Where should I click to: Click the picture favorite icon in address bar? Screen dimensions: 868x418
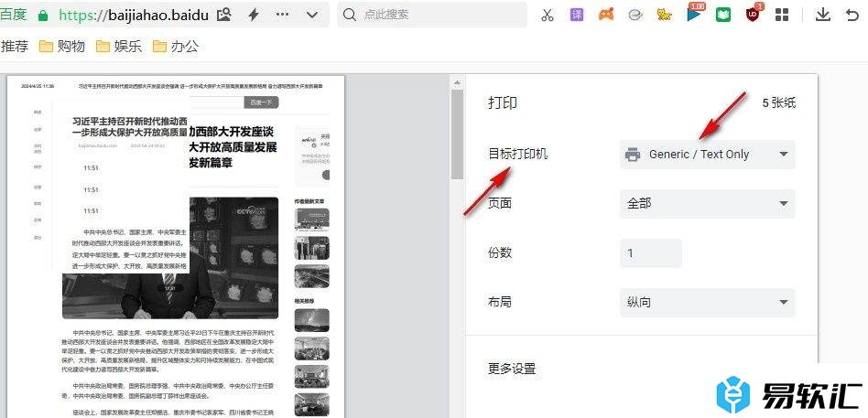223,15
